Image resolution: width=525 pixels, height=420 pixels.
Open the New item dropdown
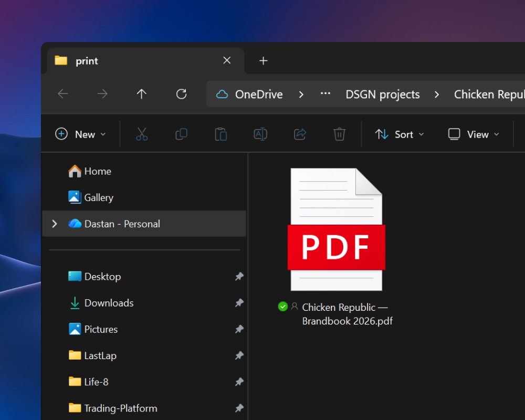click(x=80, y=134)
